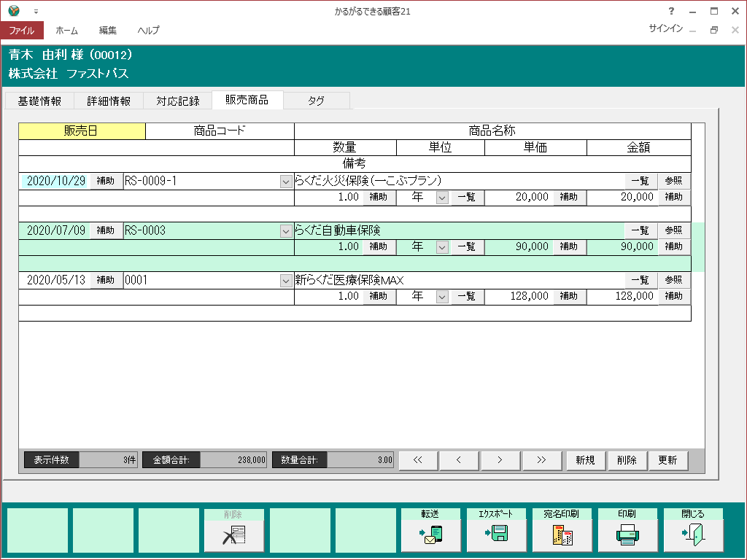Click the エクスポート export icon button
Image resolution: width=747 pixels, height=560 pixels.
[x=497, y=535]
